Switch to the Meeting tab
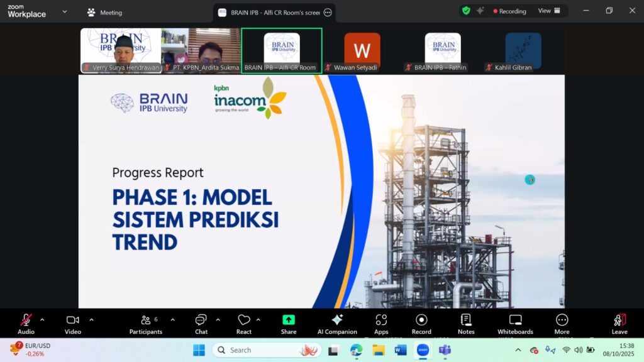The image size is (644, 362). coord(105,13)
